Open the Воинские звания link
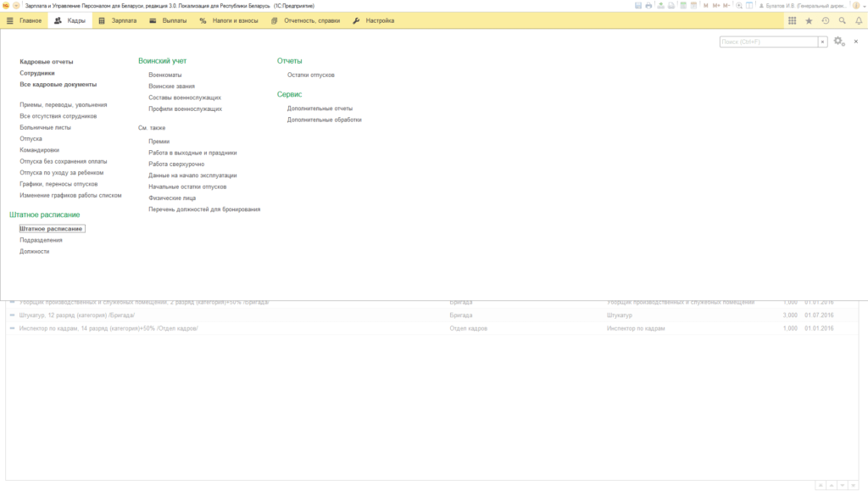Screen dimensions: 868x496 coord(171,86)
